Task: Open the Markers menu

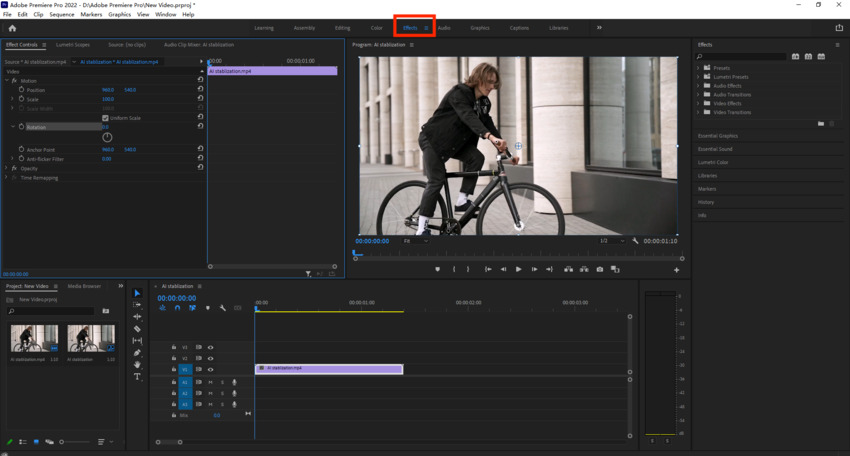Action: tap(91, 15)
